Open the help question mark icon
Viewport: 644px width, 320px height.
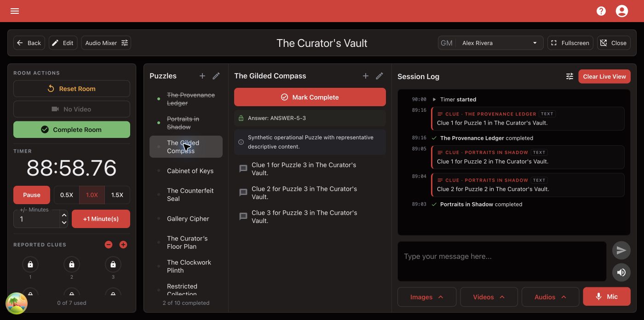[601, 11]
